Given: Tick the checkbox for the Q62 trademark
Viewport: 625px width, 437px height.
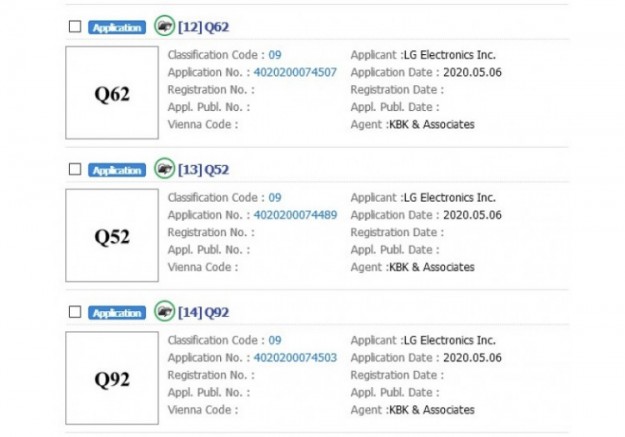Looking at the screenshot, I should click(75, 27).
